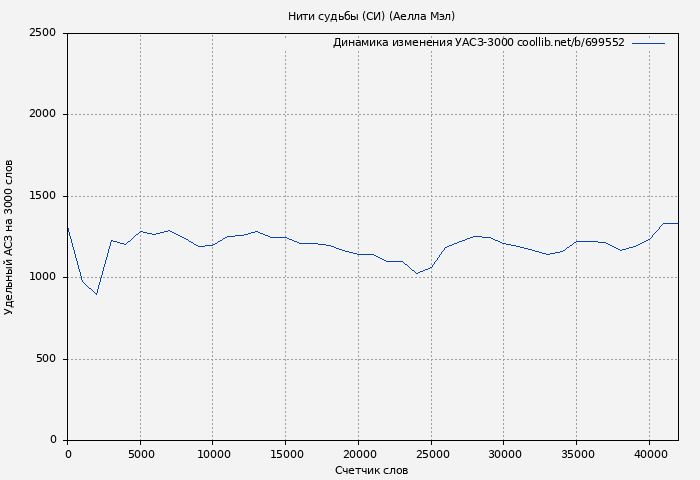This screenshot has width=700, height=480.
Task: Click the 25000 tick label on x-axis
Action: click(431, 454)
